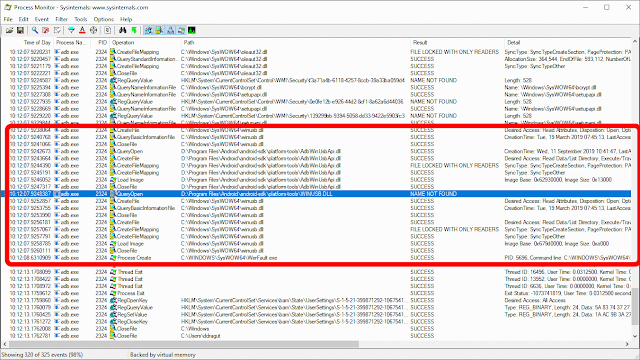This screenshot has height=360, width=640.
Task: Click the green Jump To Object icon
Action: point(134,30)
